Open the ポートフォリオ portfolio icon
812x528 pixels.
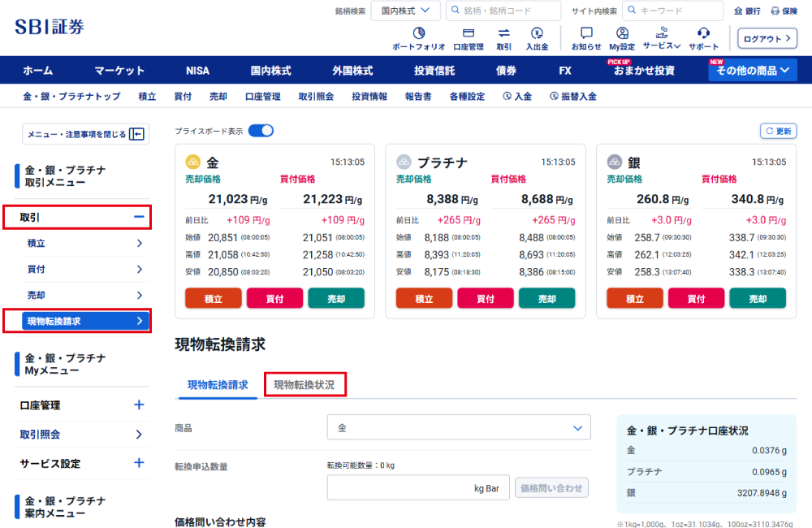pos(419,34)
